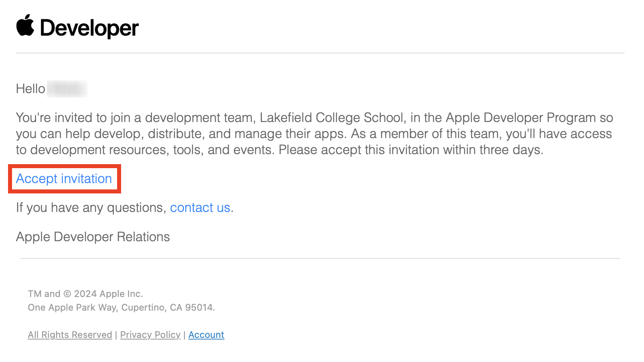The height and width of the screenshot is (362, 644).
Task: Open the Accept invitation link
Action: coord(64,179)
